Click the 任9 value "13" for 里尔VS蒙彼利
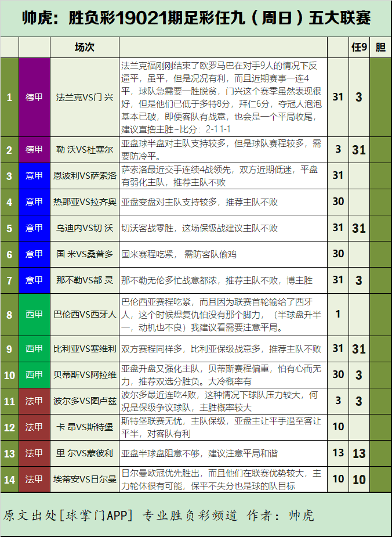The width and height of the screenshot is (392, 537). [x=359, y=453]
